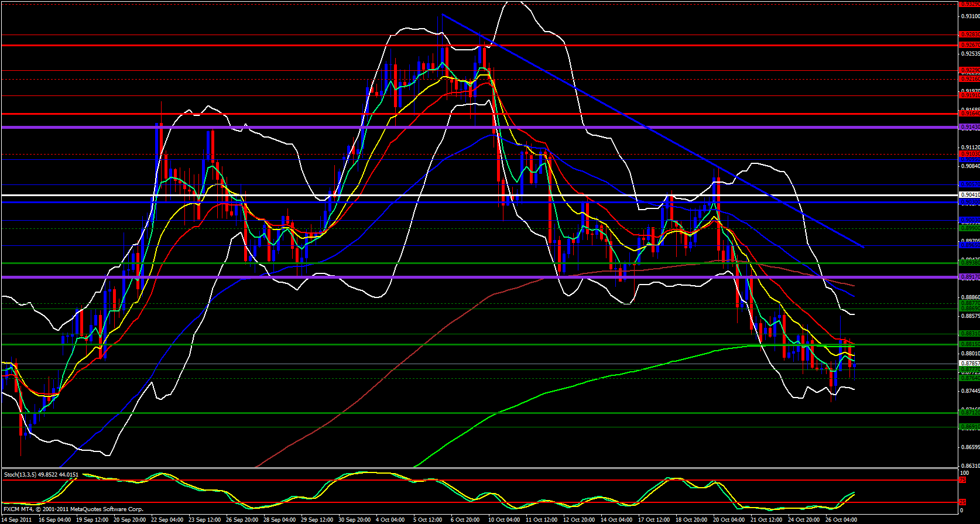Click the 14 Sep 2011 date label
Screen dimensions: 980x524
point(17,520)
